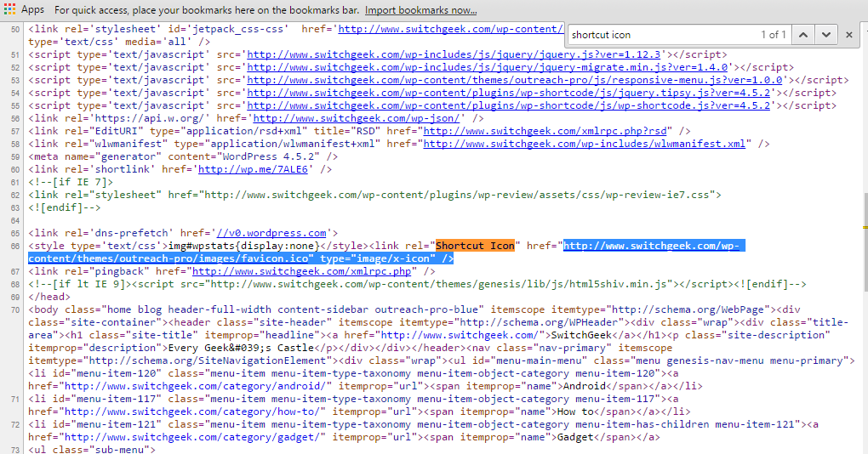Screen dimensions: 868x454
Task: Open the responsive-menu.js source link
Action: click(x=515, y=80)
